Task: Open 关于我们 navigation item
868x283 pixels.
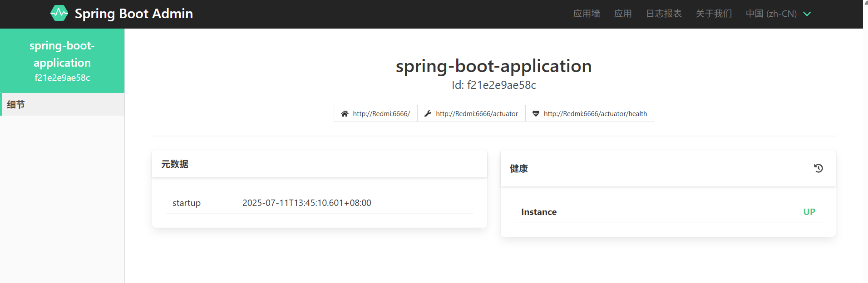Action: point(714,14)
